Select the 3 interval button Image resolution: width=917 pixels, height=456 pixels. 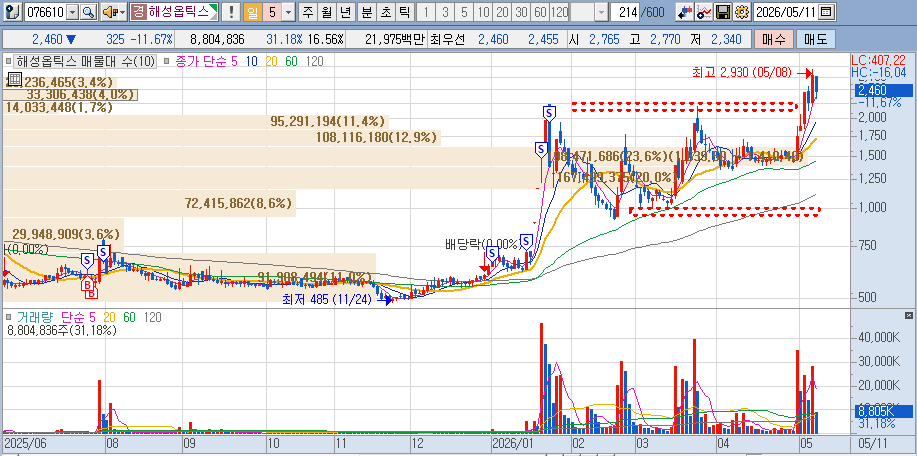pos(446,11)
